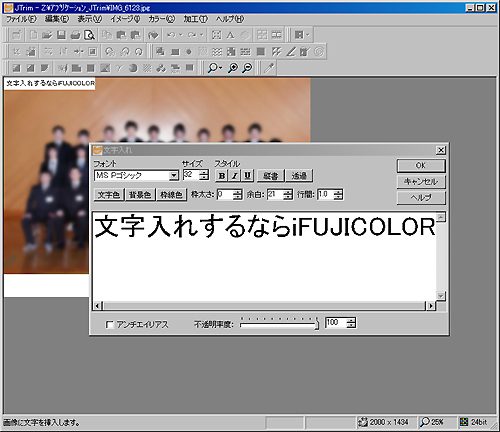Open the undo history dropdown arrow
Viewport: 500px width, 432px height.
181,35
